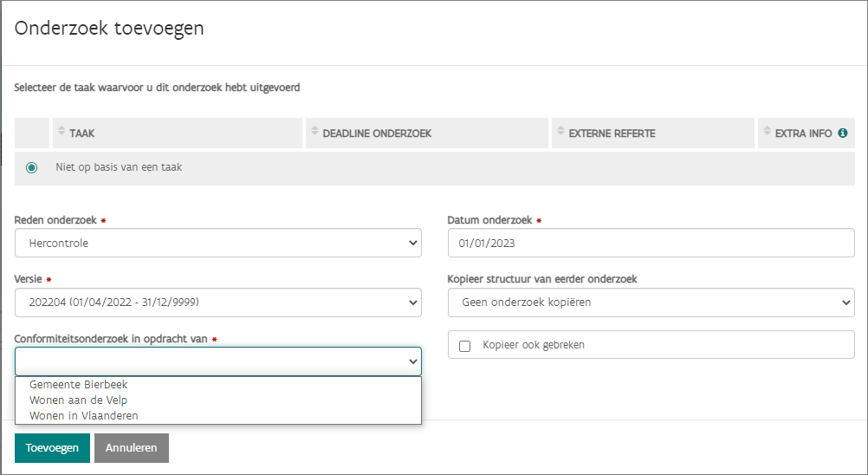The width and height of the screenshot is (868, 475).
Task: Click the Extra Info information icon
Action: (x=842, y=133)
